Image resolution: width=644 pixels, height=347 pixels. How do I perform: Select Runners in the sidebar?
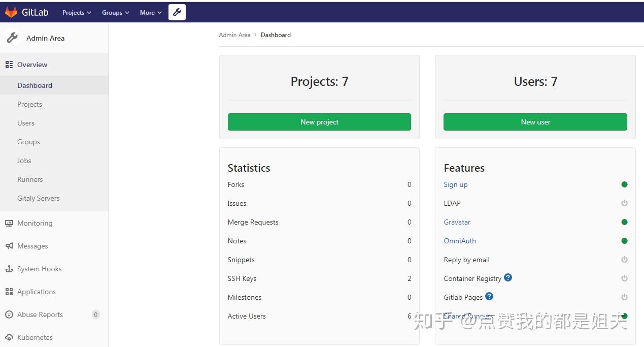click(x=30, y=179)
